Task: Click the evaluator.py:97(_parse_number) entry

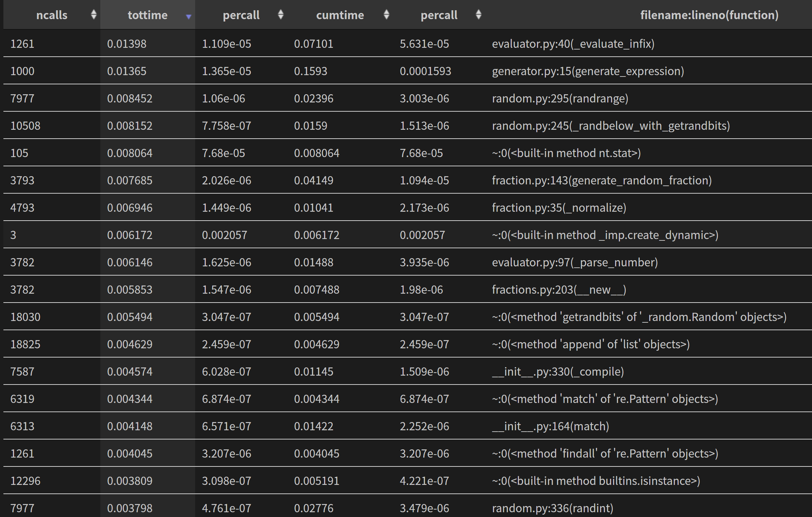Action: point(575,262)
